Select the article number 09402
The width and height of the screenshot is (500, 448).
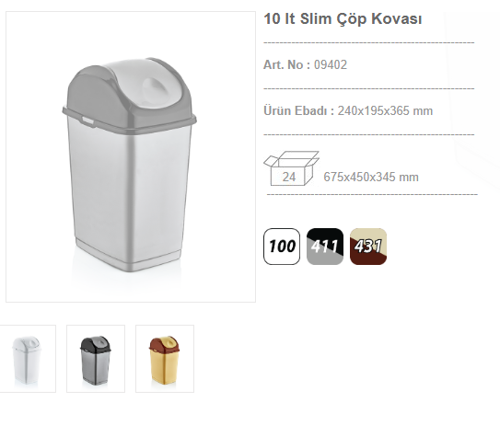pyautogui.click(x=331, y=64)
